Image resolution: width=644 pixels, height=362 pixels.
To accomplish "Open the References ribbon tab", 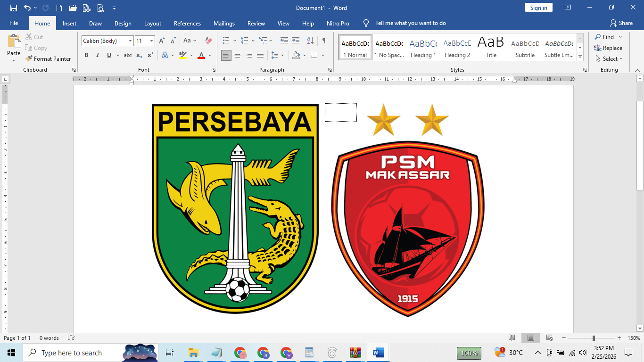I will point(187,23).
